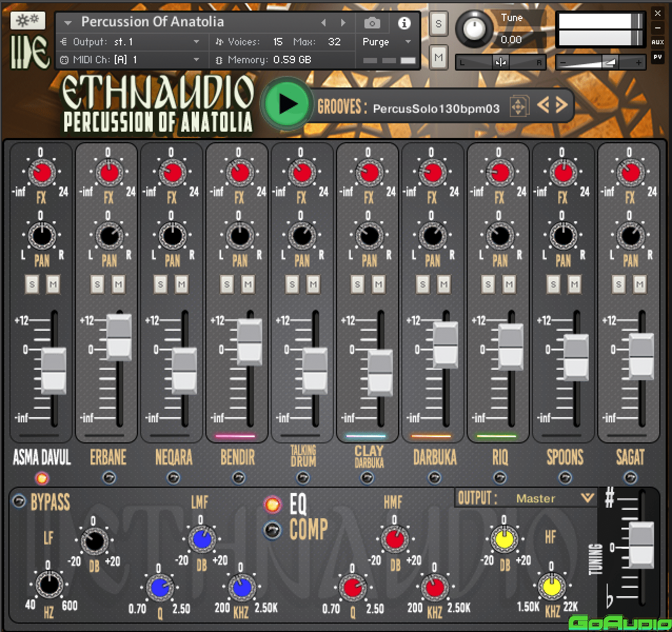
Task: Click the green groove play button
Action: click(x=287, y=104)
